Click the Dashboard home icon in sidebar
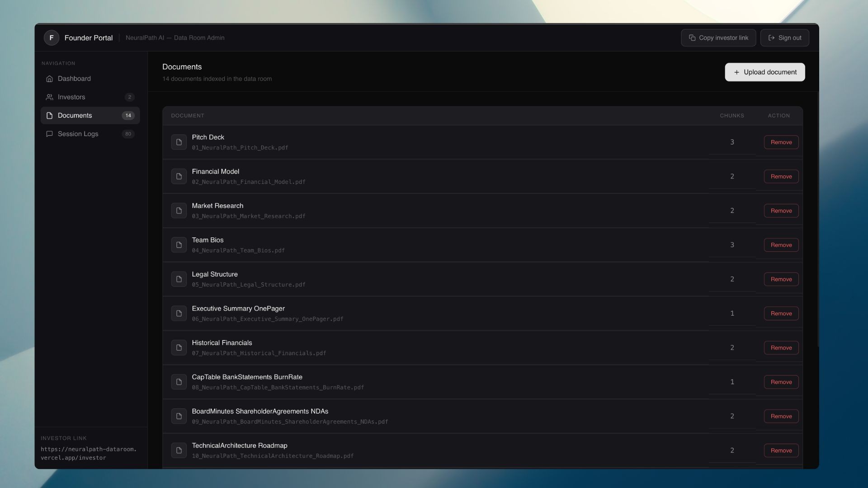The height and width of the screenshot is (488, 868). [x=50, y=79]
